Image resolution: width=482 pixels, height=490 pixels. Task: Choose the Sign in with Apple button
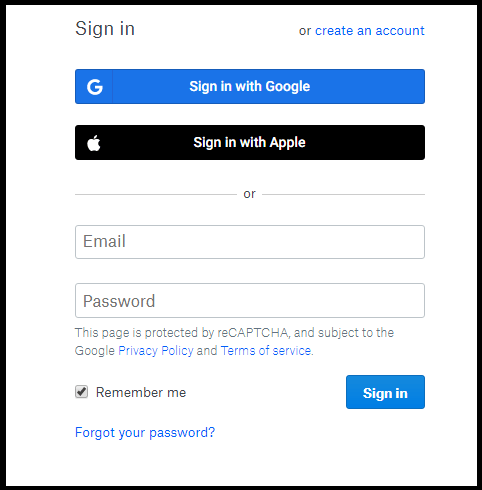coord(250,142)
